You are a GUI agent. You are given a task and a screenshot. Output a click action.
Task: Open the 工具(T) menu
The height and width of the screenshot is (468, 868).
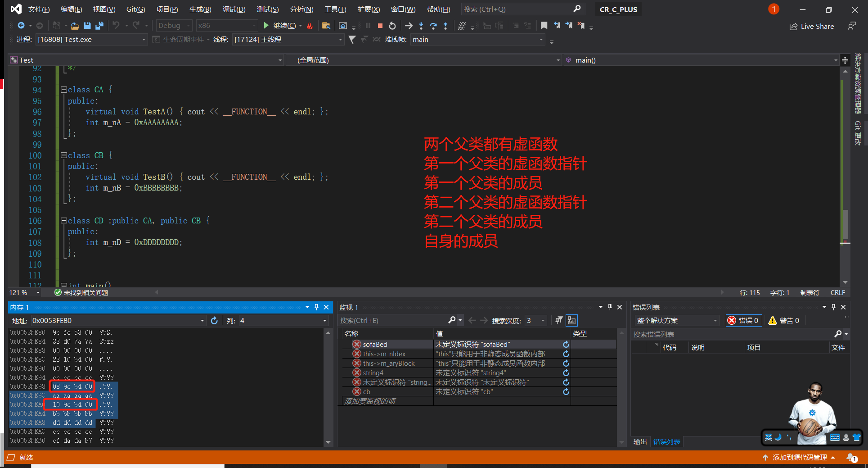click(x=335, y=9)
